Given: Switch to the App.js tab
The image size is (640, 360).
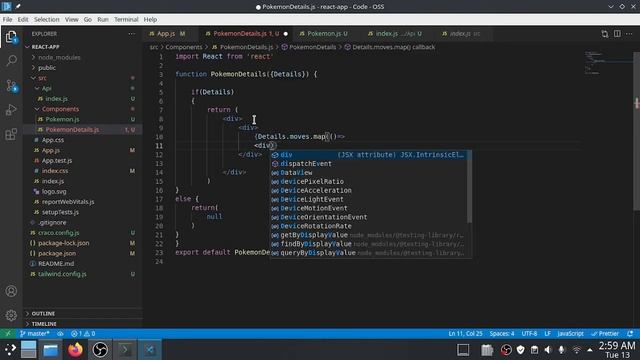Looking at the screenshot, I should click(167, 34).
